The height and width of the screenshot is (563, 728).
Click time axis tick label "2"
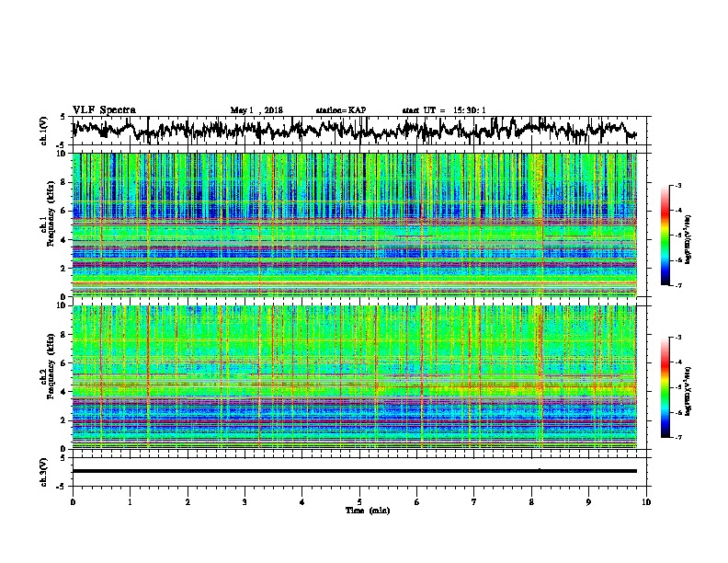pyautogui.click(x=188, y=502)
